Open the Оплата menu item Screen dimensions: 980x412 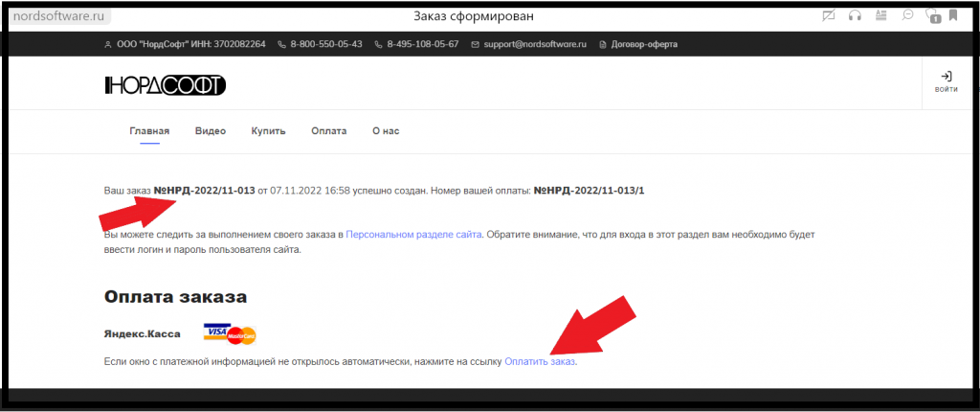(x=329, y=131)
